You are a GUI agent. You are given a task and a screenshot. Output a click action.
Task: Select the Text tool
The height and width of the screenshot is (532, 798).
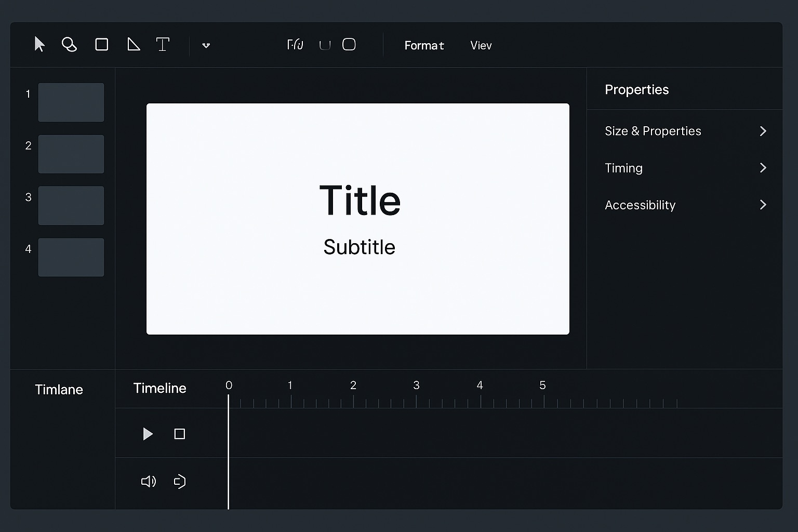(x=163, y=45)
